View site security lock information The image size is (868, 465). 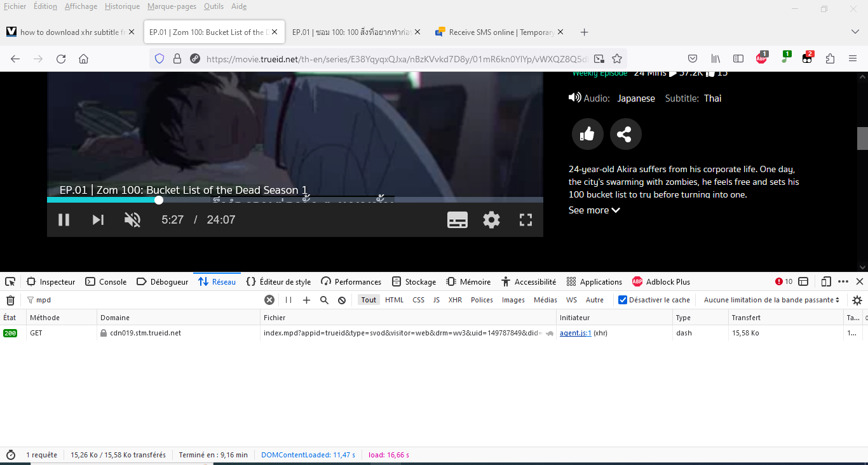177,58
